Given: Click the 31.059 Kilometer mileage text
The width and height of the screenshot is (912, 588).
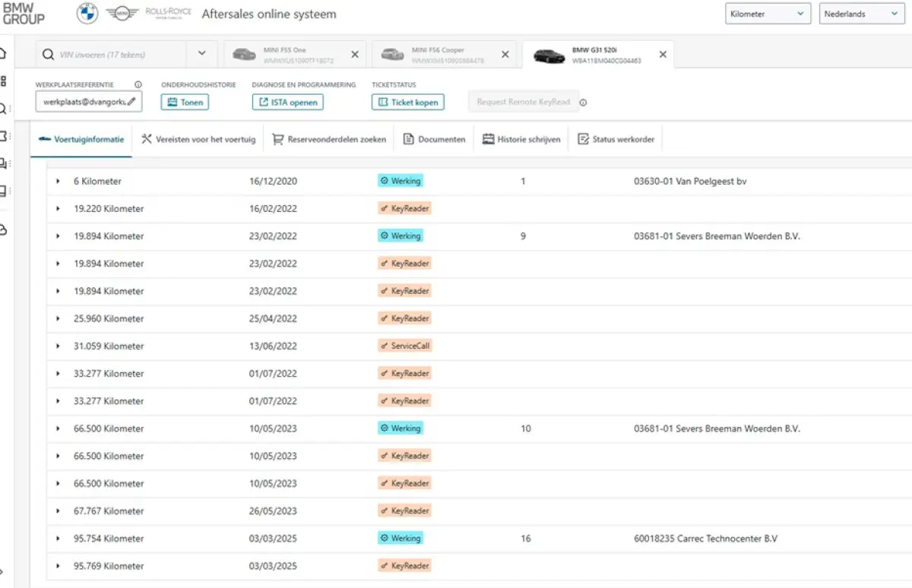Looking at the screenshot, I should [109, 346].
